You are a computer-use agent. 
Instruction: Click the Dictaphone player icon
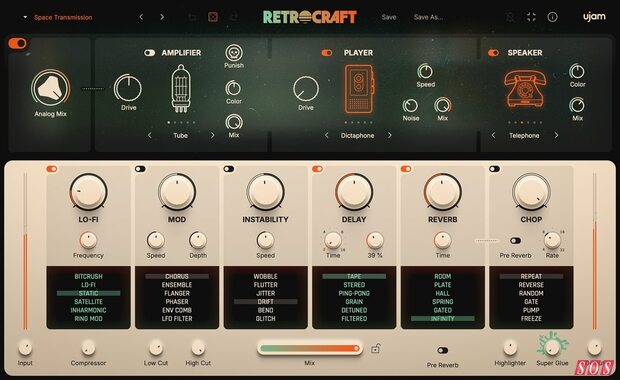pos(358,89)
